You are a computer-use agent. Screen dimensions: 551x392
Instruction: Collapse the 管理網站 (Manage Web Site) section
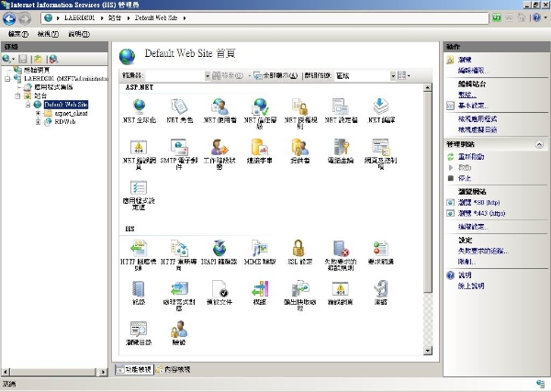[x=539, y=144]
